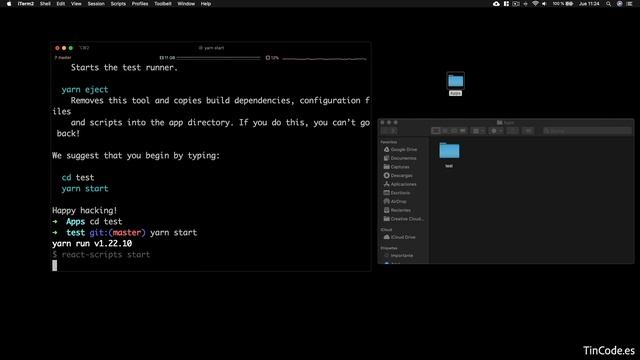Image resolution: width=640 pixels, height=360 pixels.
Task: Click the Finder back arrow button
Action: pos(385,131)
